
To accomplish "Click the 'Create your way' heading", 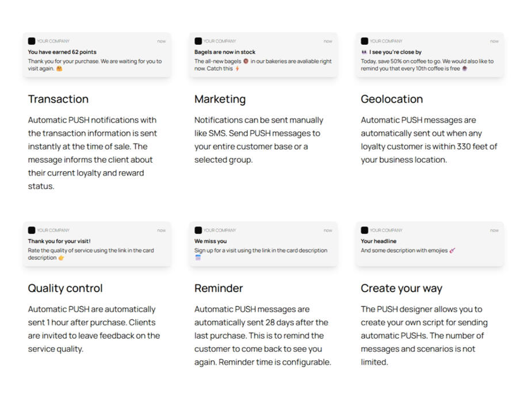I will (401, 288).
